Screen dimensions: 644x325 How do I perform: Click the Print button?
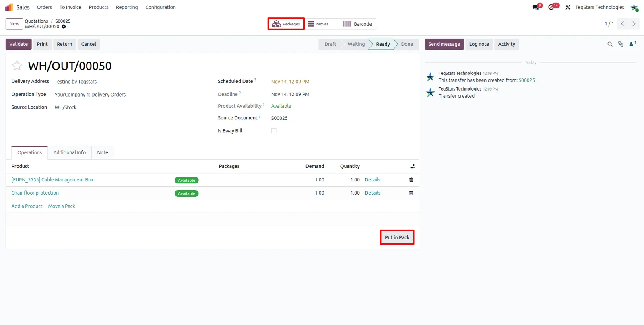(x=42, y=44)
